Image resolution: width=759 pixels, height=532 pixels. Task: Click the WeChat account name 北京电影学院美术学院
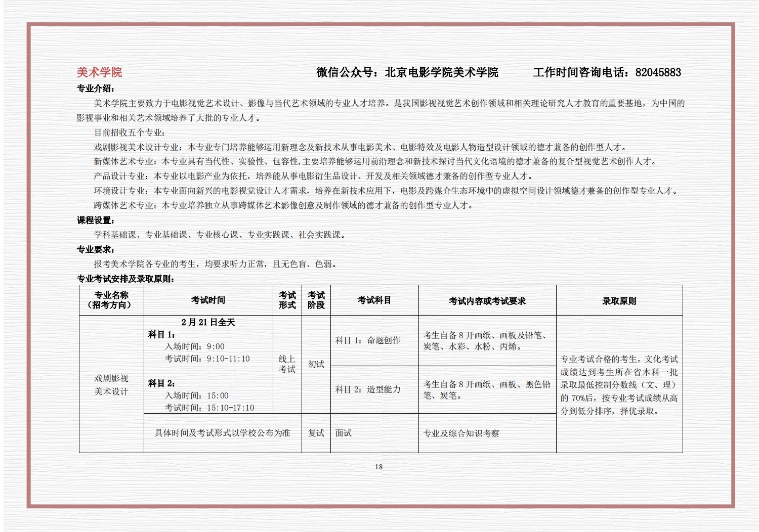[441, 72]
